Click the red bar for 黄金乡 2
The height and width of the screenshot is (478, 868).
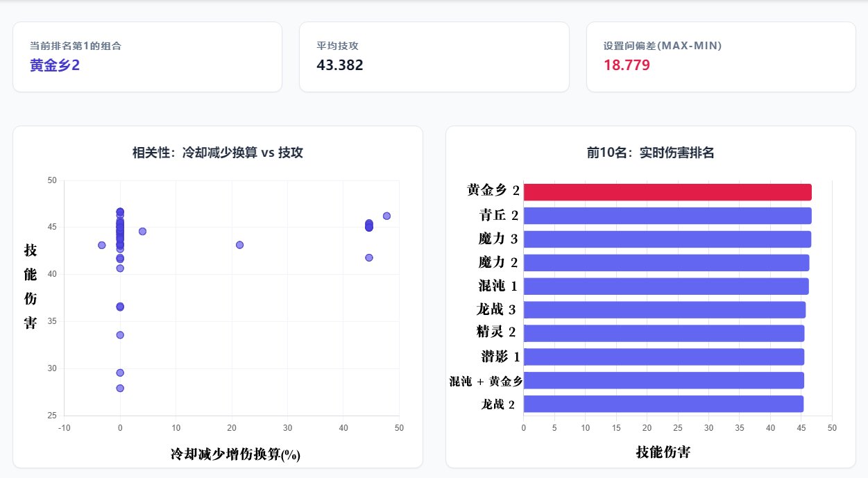coord(666,191)
